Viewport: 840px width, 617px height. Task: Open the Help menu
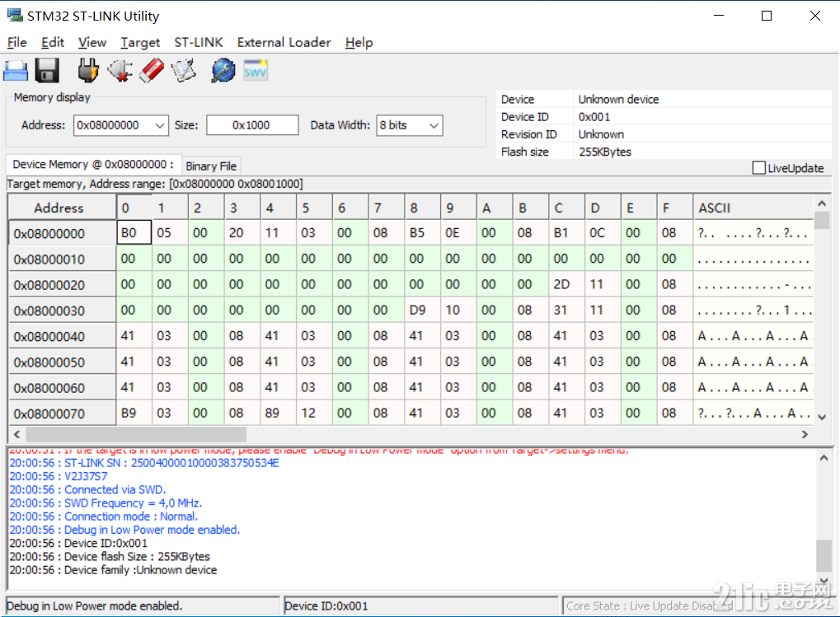[359, 42]
